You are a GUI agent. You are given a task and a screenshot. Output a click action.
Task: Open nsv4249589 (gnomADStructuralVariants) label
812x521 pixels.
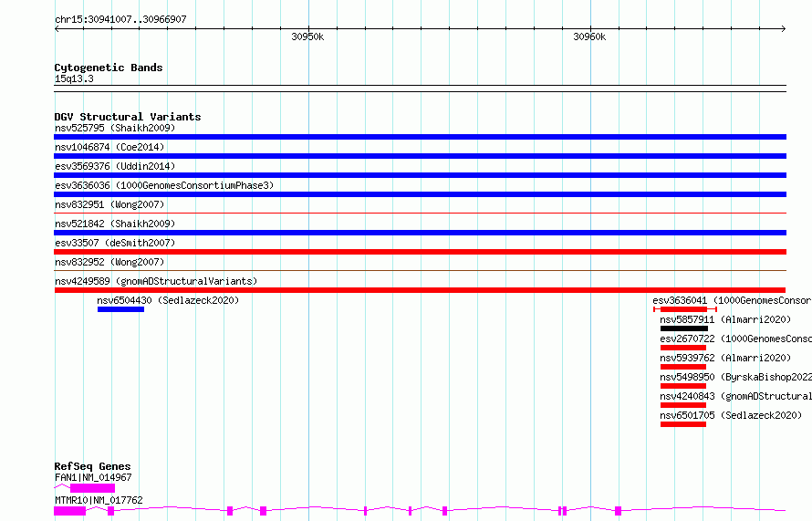(x=156, y=281)
